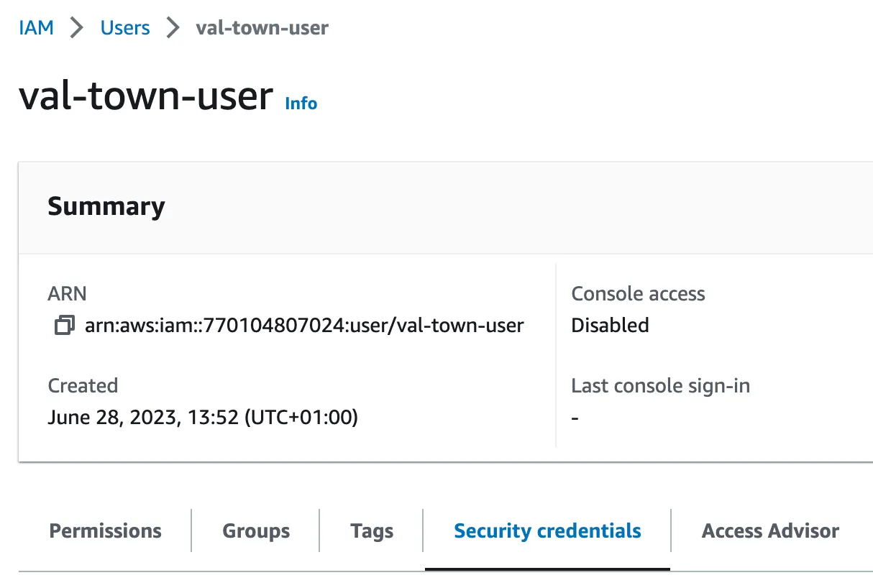Switch to the Permissions tab
Screen dimensions: 873x588
coord(105,531)
